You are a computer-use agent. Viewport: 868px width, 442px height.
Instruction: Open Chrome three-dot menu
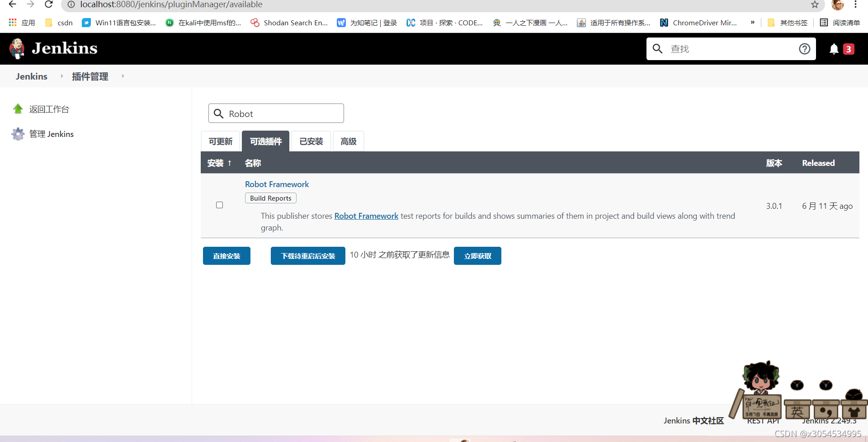(x=855, y=5)
